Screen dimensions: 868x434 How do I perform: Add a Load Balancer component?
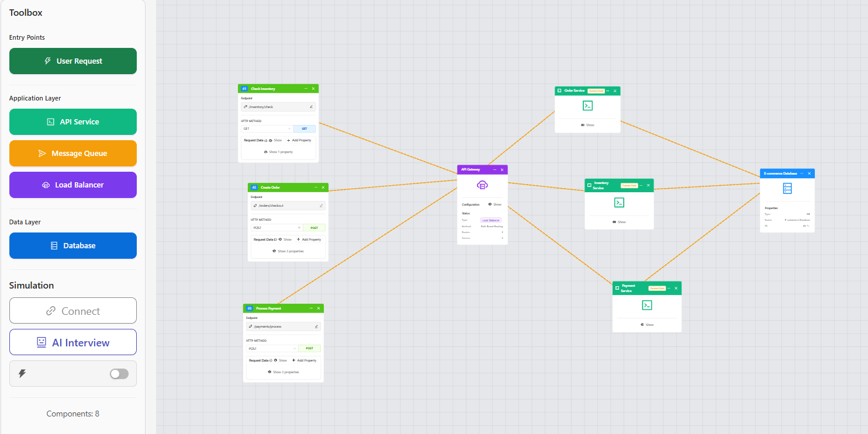[x=73, y=185]
